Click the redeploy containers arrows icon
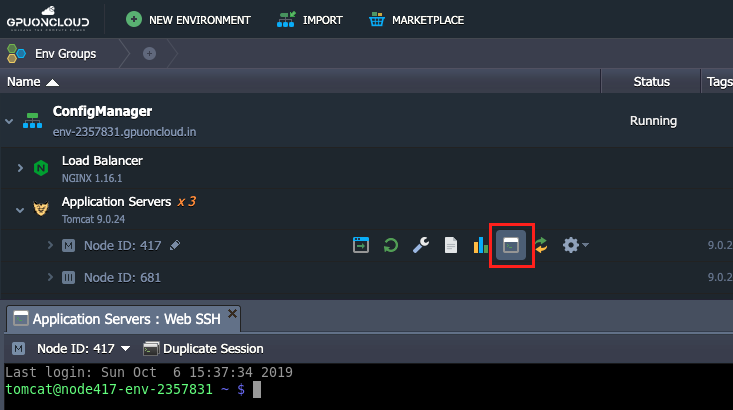 [x=541, y=245]
